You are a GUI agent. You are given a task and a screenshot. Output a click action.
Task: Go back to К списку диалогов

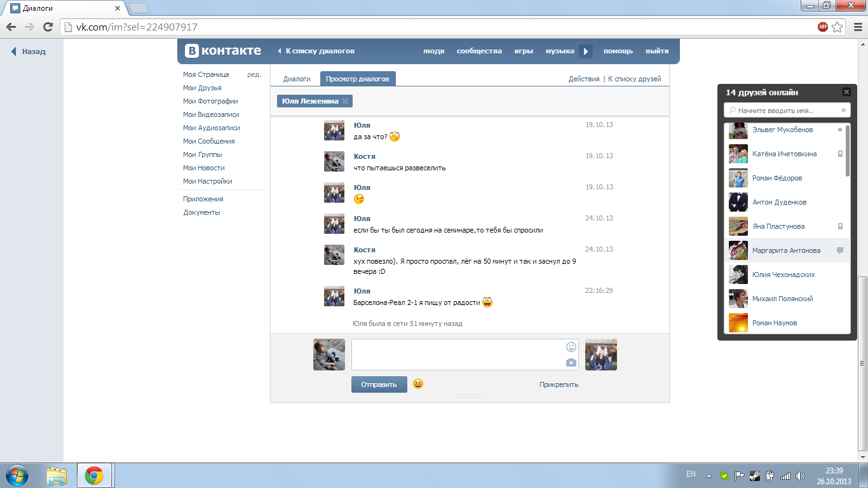coord(316,51)
